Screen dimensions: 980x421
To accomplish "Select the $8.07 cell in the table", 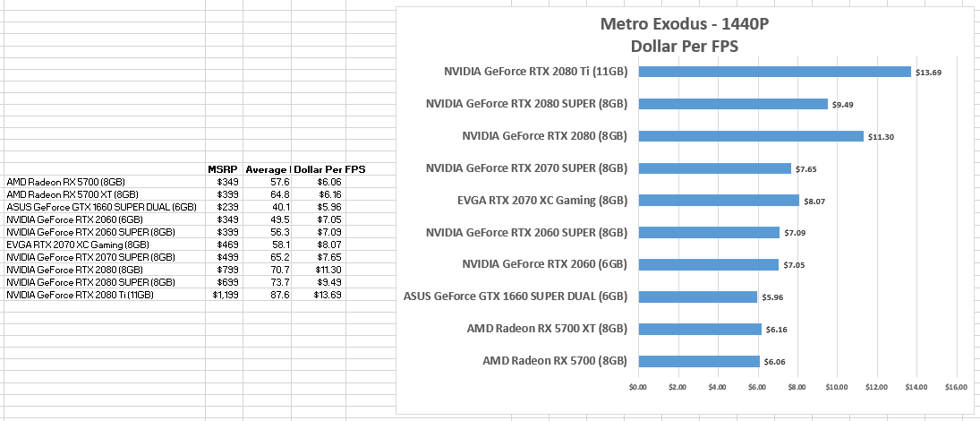I will (x=318, y=245).
